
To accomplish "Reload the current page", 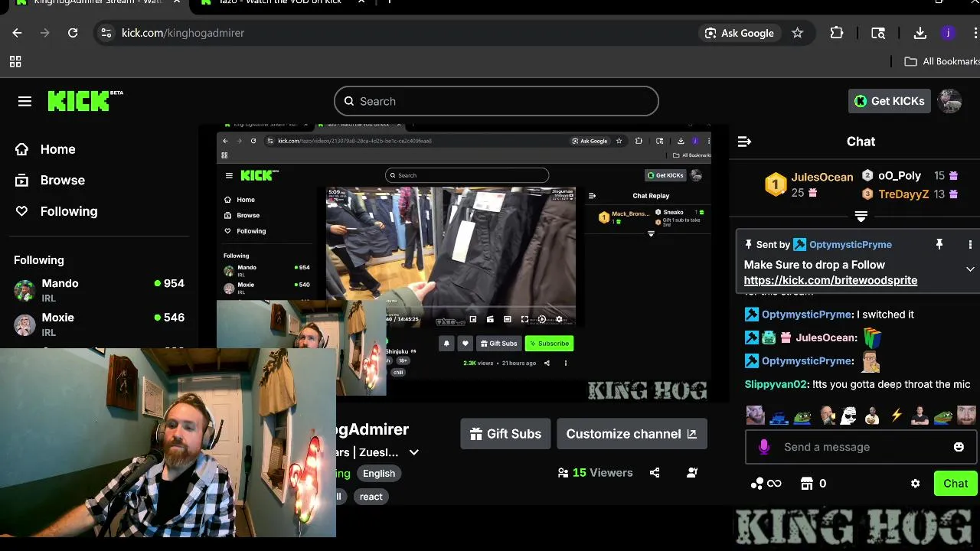I will (x=73, y=33).
